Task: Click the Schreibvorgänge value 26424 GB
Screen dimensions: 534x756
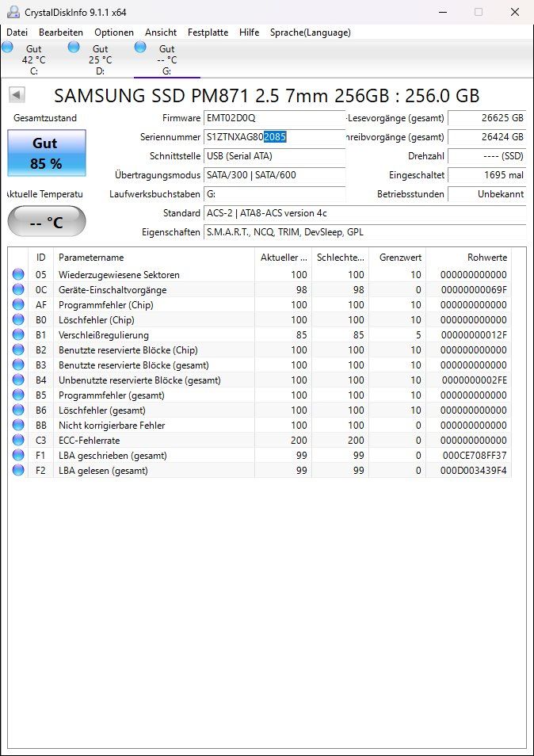Action: tap(486, 137)
